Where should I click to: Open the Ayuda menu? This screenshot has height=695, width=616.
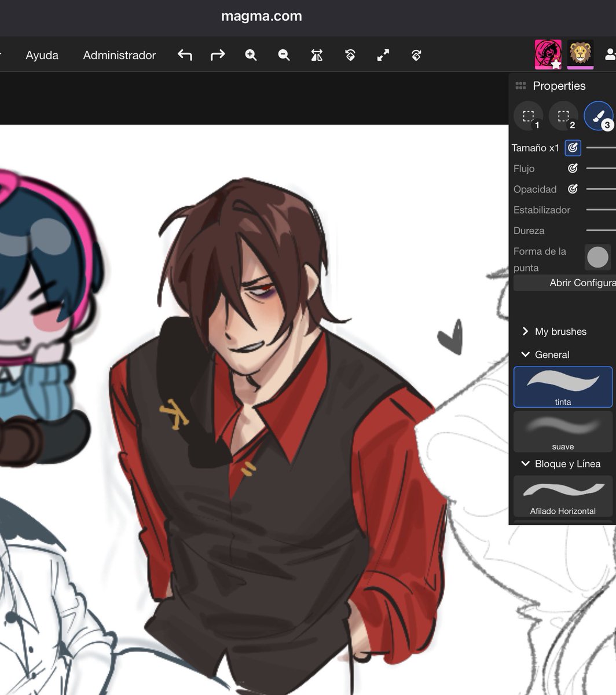point(42,55)
